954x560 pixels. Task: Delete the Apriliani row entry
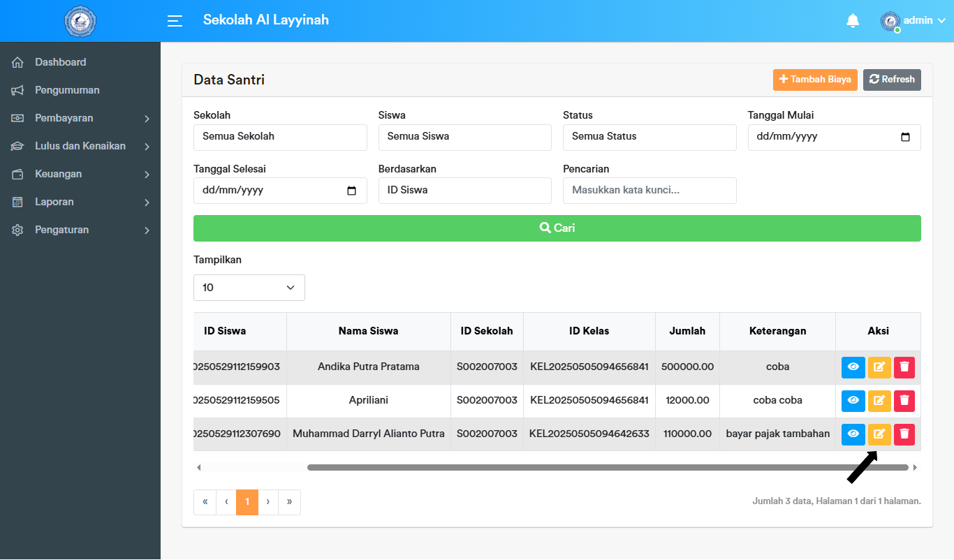coord(904,401)
